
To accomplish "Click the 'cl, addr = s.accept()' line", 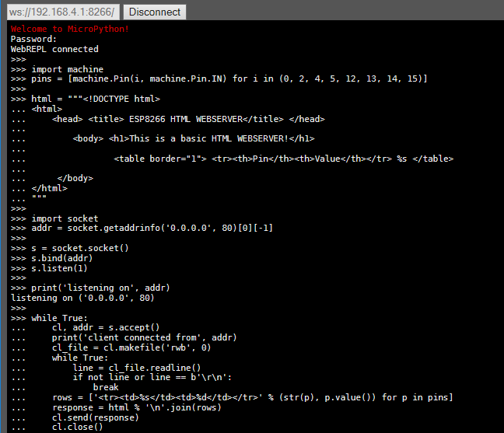I will [x=106, y=327].
